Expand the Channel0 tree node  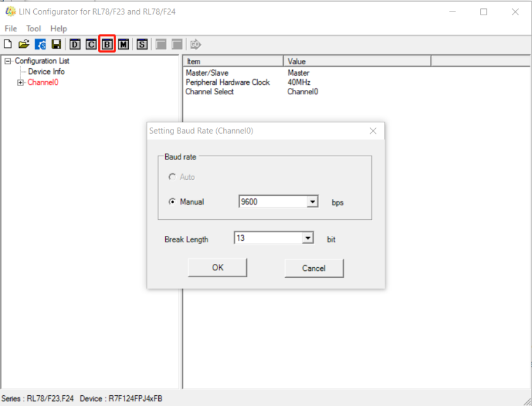click(x=20, y=83)
